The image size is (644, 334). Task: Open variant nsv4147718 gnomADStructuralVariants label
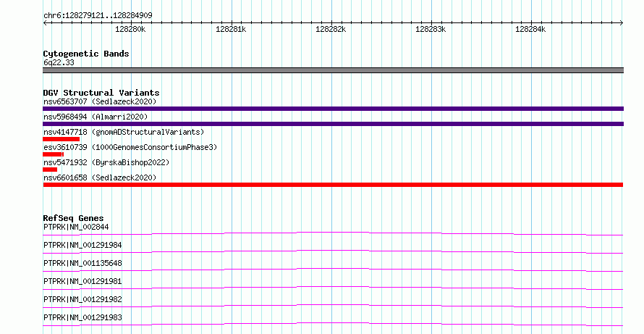click(124, 132)
